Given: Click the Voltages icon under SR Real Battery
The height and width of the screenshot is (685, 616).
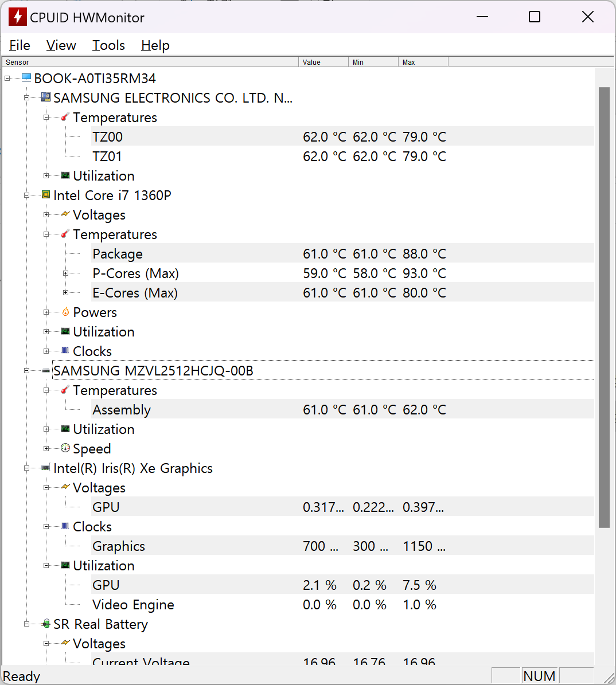Looking at the screenshot, I should pos(65,643).
